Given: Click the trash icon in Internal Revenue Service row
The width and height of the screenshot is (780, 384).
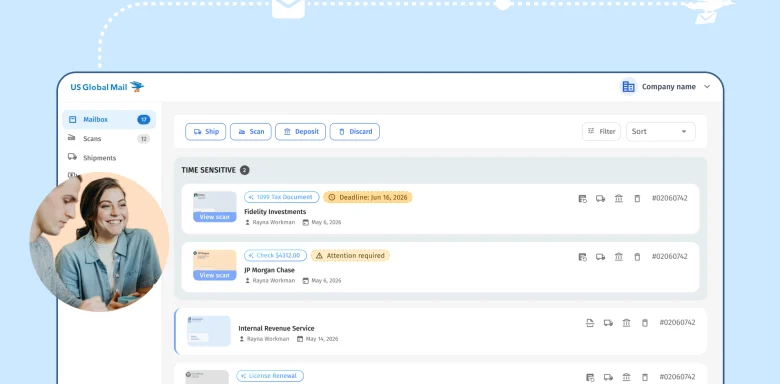Looking at the screenshot, I should 645,323.
